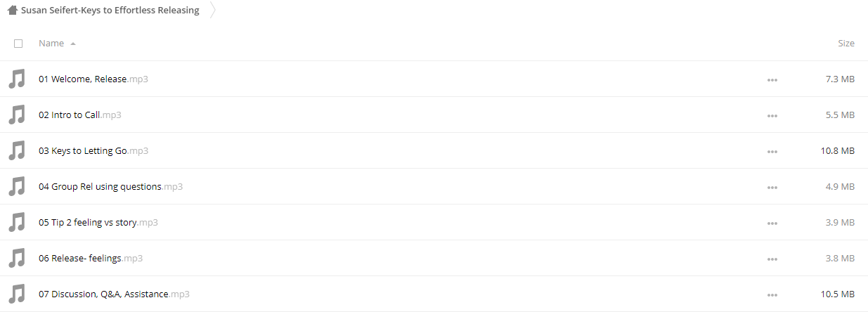The width and height of the screenshot is (868, 312).
Task: Click music icon for 06 Release- feelings
Action: click(x=17, y=258)
